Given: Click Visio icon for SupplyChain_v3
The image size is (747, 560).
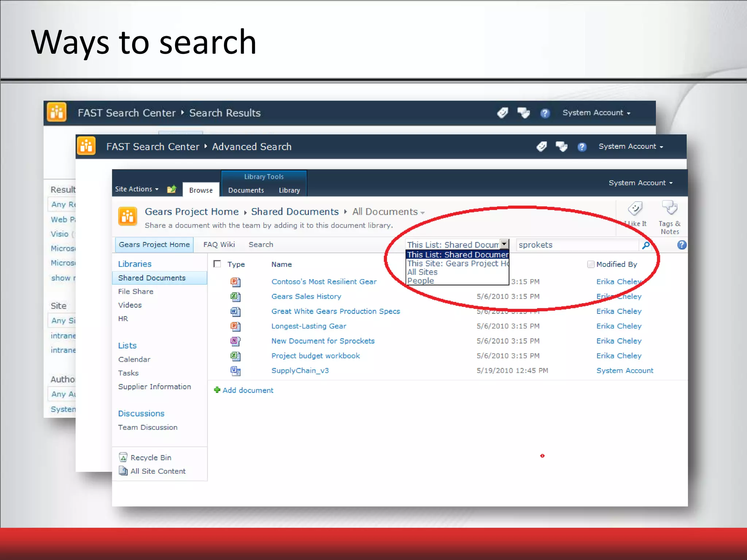Looking at the screenshot, I should 235,371.
